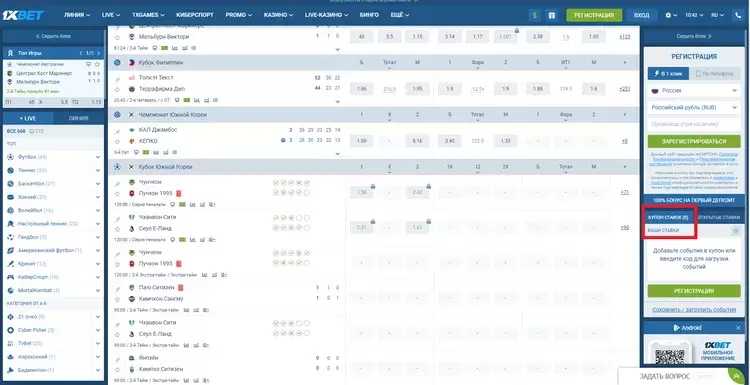Toggle favorite star beside Кимхэ Ситизен
750x385 pixels.
tap(117, 369)
